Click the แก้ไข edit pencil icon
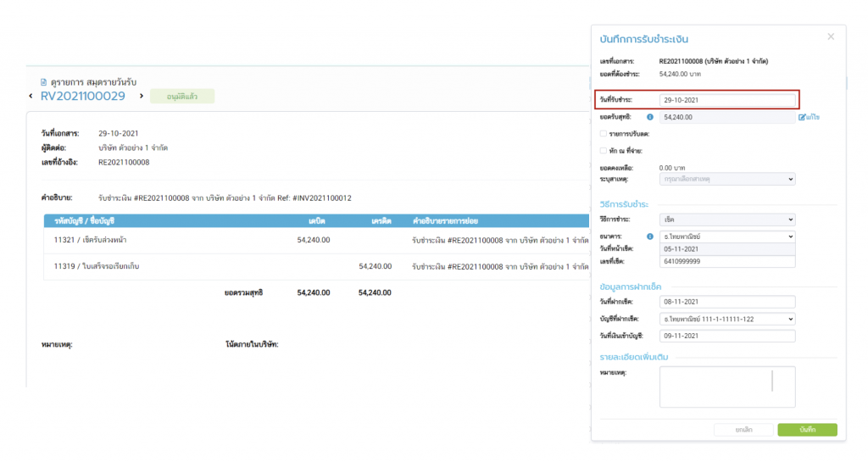Image resolution: width=868 pixels, height=462 pixels. click(803, 117)
